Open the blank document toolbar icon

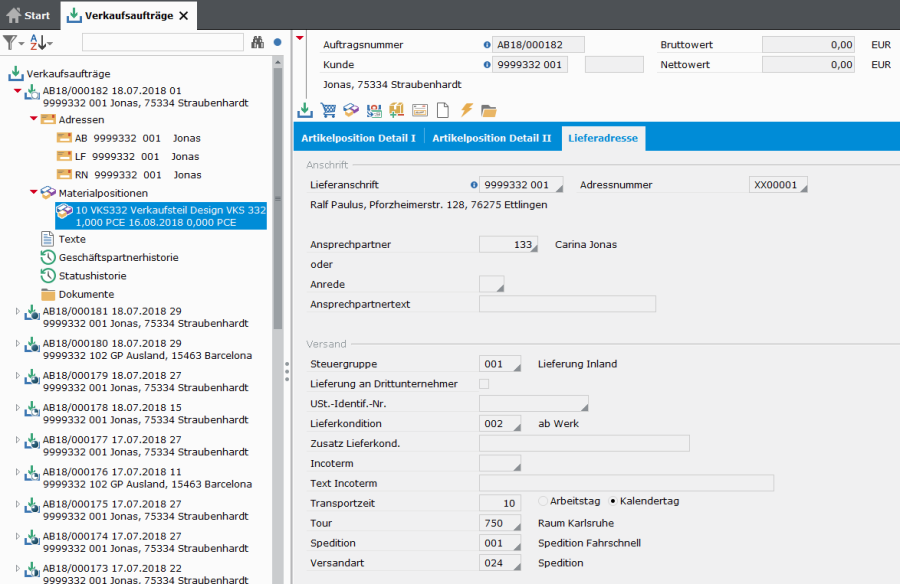coord(443,110)
